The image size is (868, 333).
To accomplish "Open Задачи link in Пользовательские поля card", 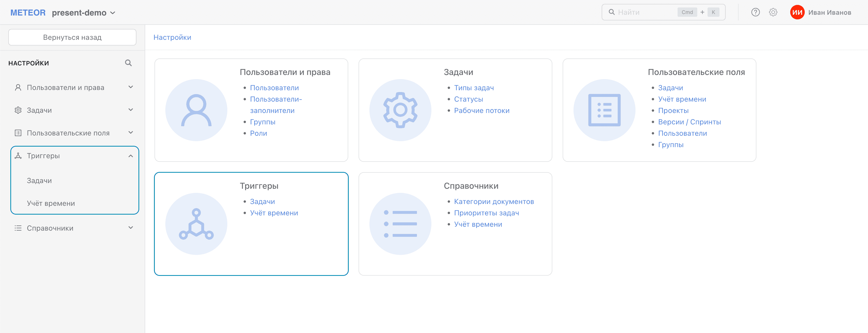I will [670, 88].
